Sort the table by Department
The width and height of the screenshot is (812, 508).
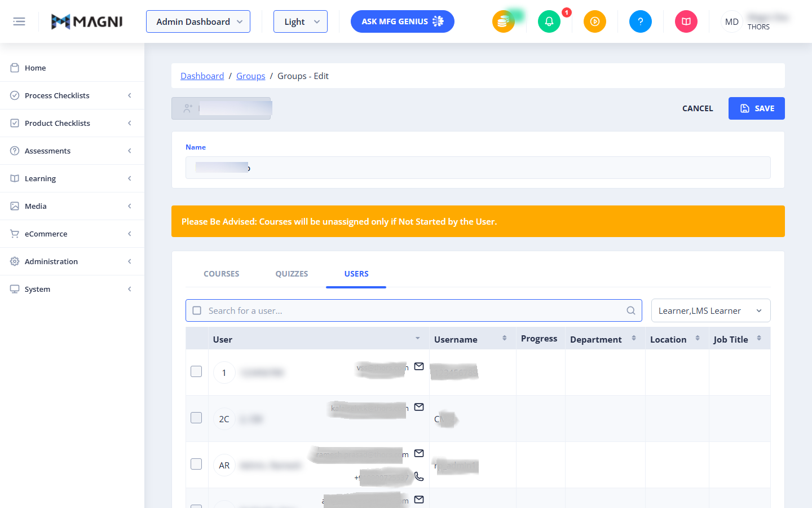click(634, 338)
